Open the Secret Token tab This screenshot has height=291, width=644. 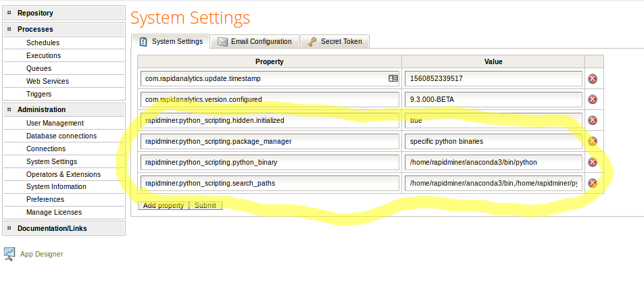[335, 42]
